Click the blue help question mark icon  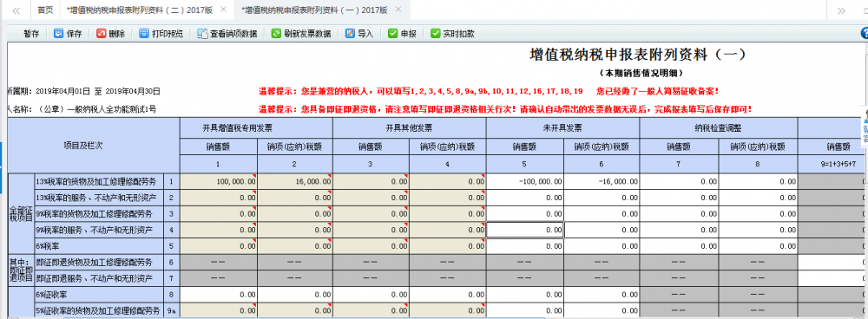pyautogui.click(x=865, y=33)
